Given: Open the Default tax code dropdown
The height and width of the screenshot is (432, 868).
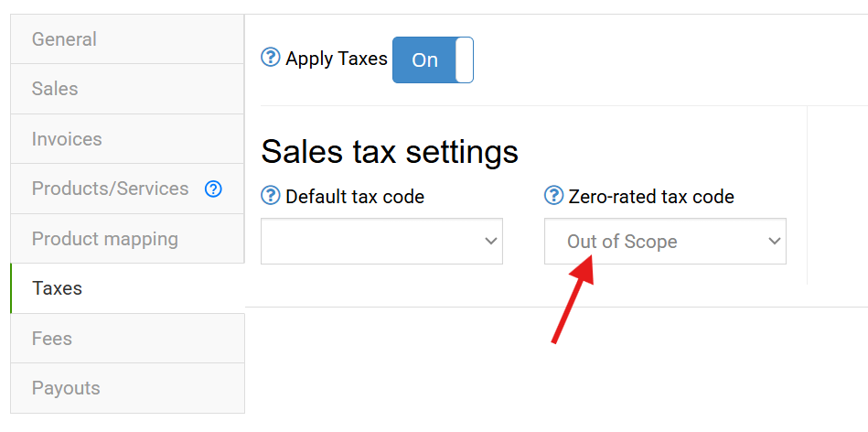Looking at the screenshot, I should point(381,242).
